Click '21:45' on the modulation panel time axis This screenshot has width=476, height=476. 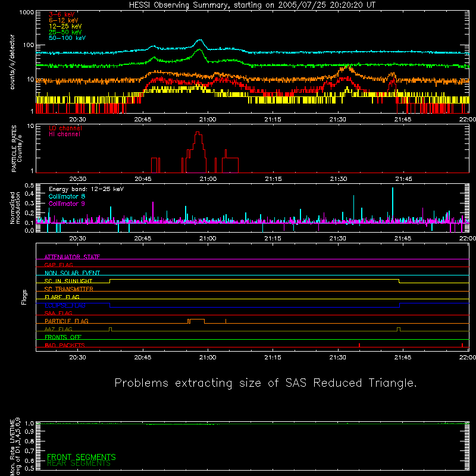(403, 239)
